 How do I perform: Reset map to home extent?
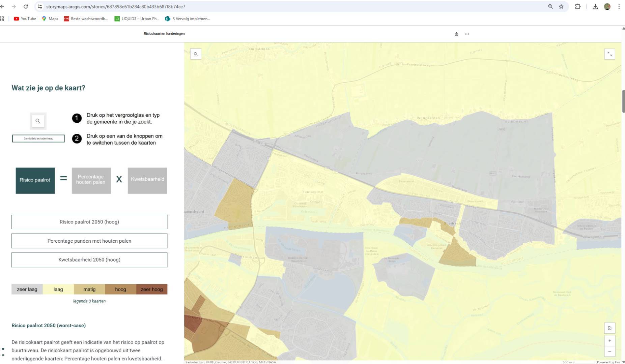coord(609,328)
